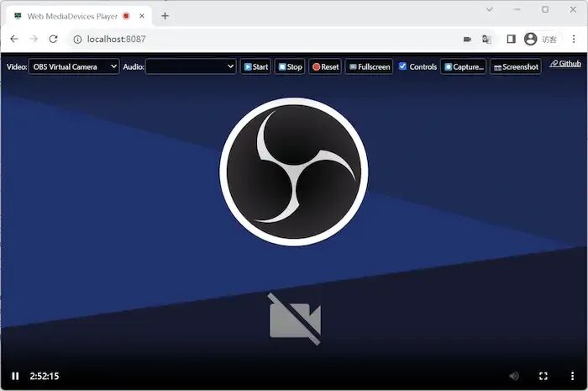Click the Reset button
The width and height of the screenshot is (588, 391).
[325, 66]
